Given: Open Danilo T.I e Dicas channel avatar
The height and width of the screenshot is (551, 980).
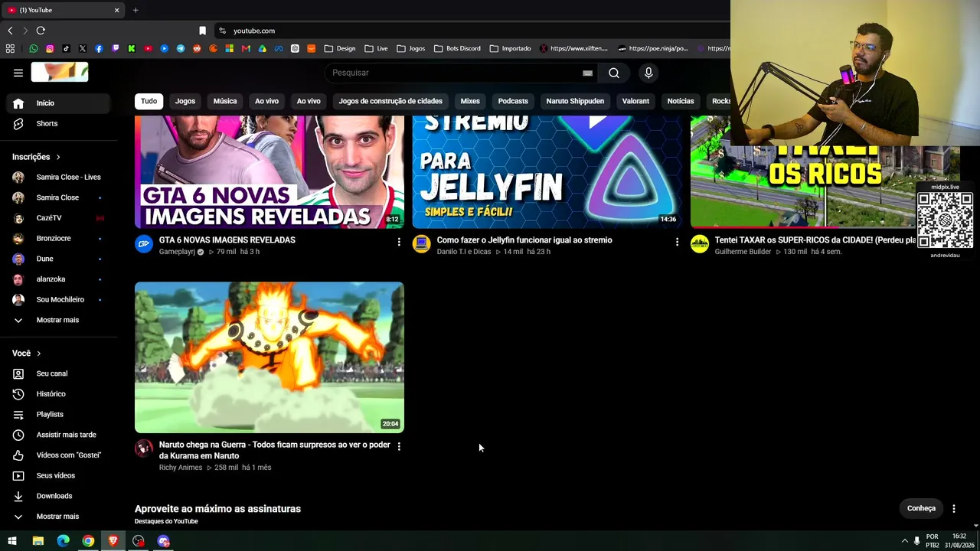Looking at the screenshot, I should coord(422,244).
